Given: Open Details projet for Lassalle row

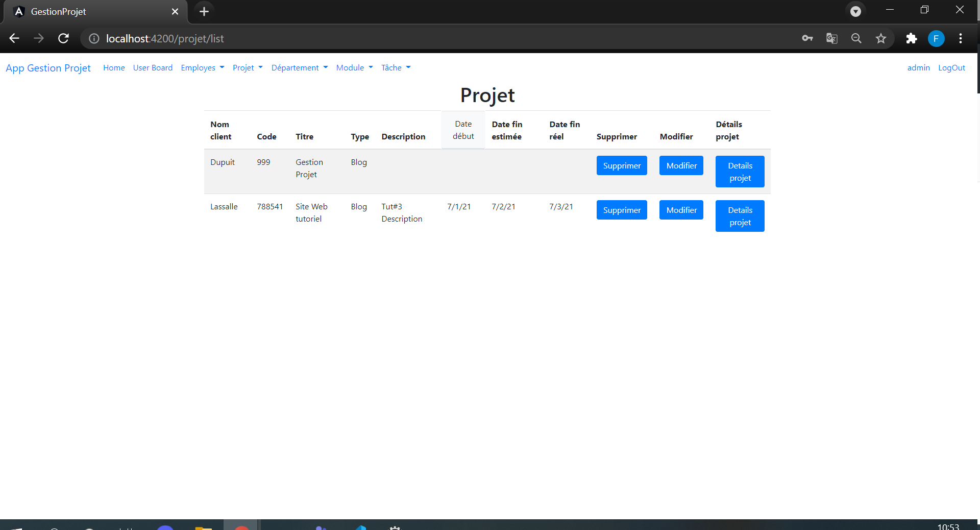Looking at the screenshot, I should [x=740, y=216].
